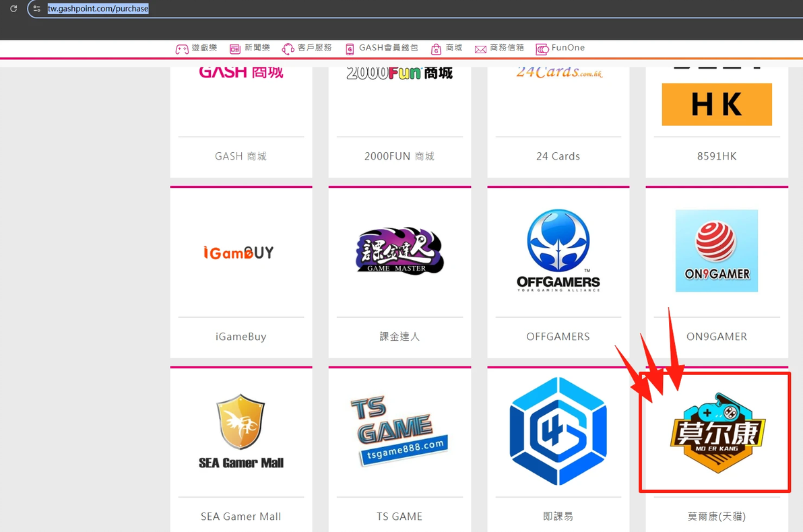Open the 課金達人 Game Master logo
This screenshot has width=803, height=532.
click(399, 251)
